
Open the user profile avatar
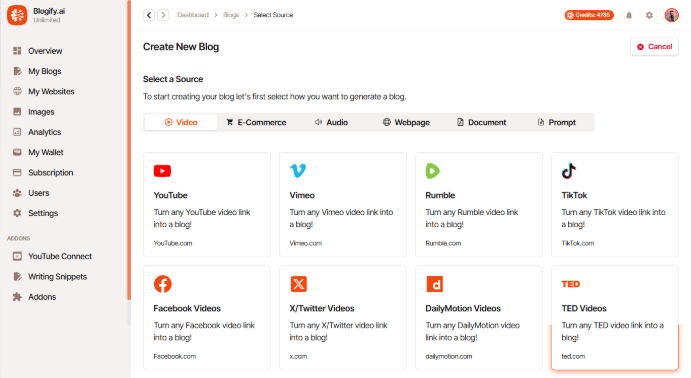(672, 15)
